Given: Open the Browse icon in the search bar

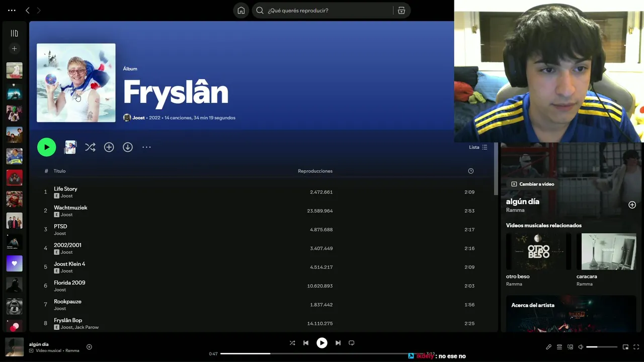Looking at the screenshot, I should (x=401, y=10).
